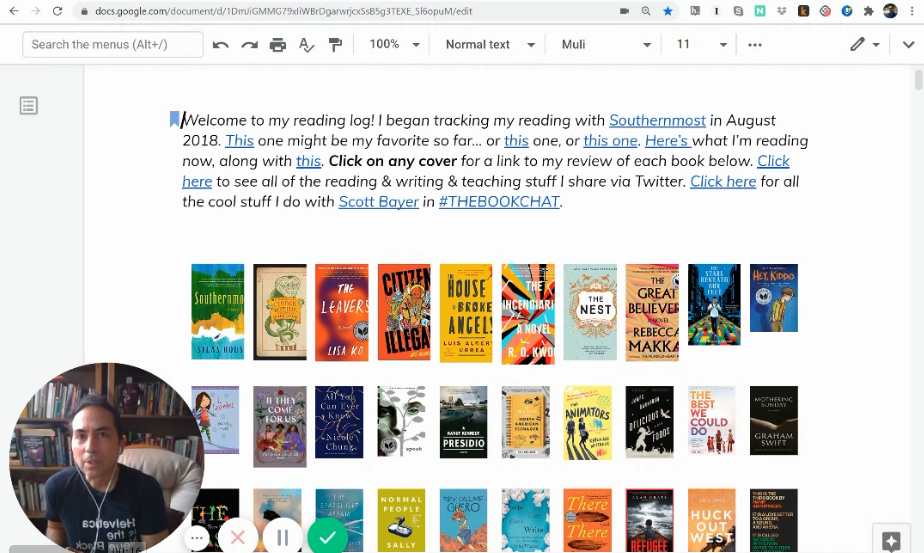Image resolution: width=924 pixels, height=553 pixels.
Task: Click the Undo arrow in the toolbar
Action: coord(221,45)
